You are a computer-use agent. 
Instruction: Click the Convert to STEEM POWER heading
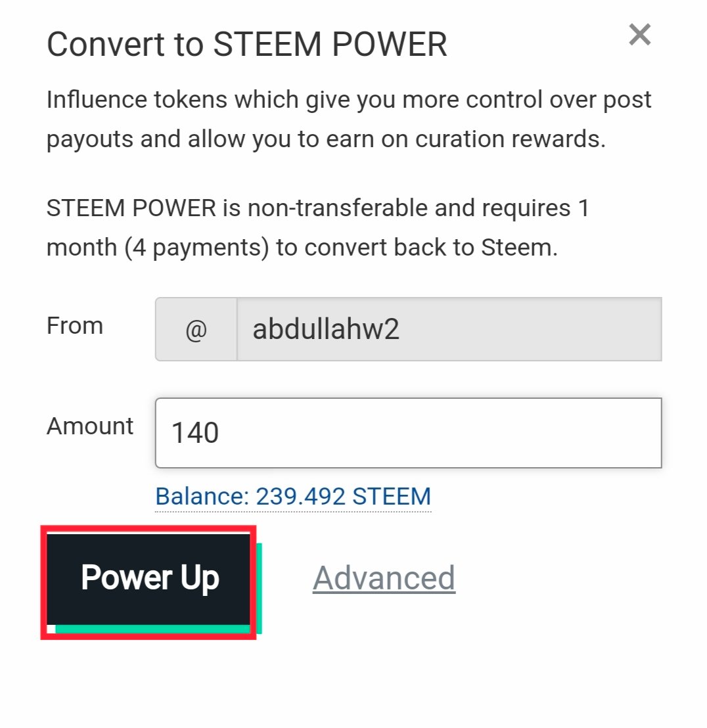click(247, 45)
